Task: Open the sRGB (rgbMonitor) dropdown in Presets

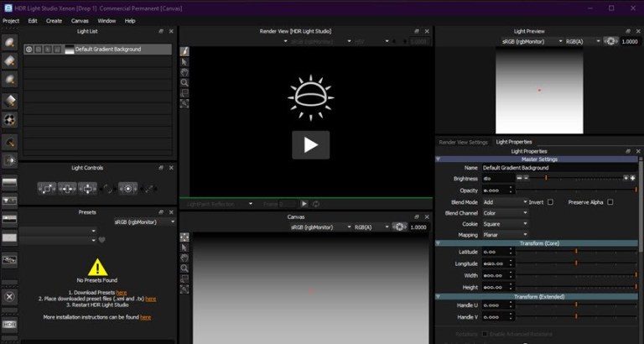Action: pyautogui.click(x=144, y=222)
